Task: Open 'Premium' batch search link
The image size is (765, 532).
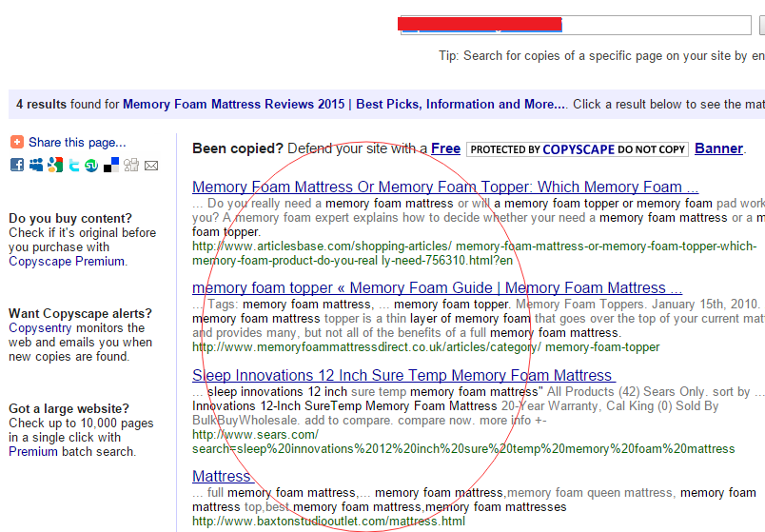Action: click(x=33, y=451)
